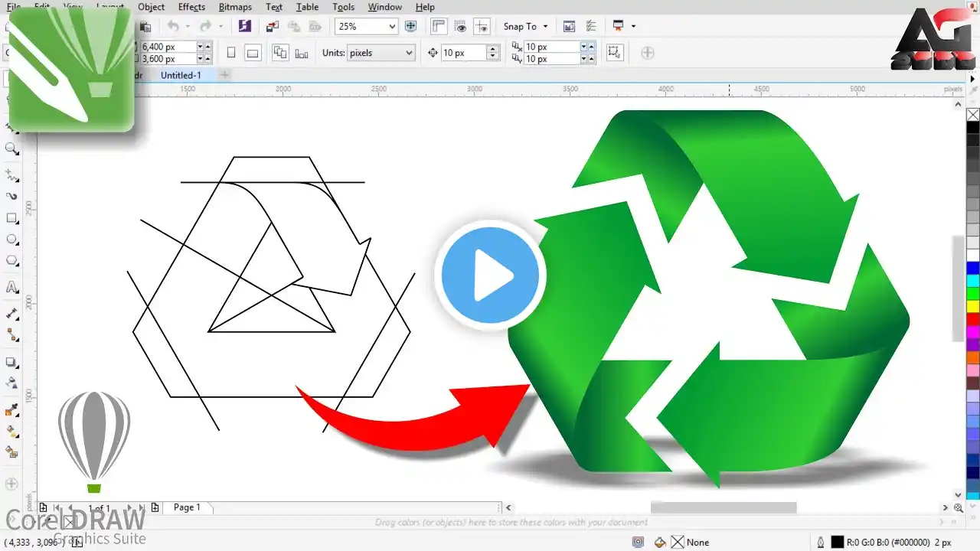The width and height of the screenshot is (980, 551).
Task: Click the Paste clipboard icon
Action: tap(145, 27)
